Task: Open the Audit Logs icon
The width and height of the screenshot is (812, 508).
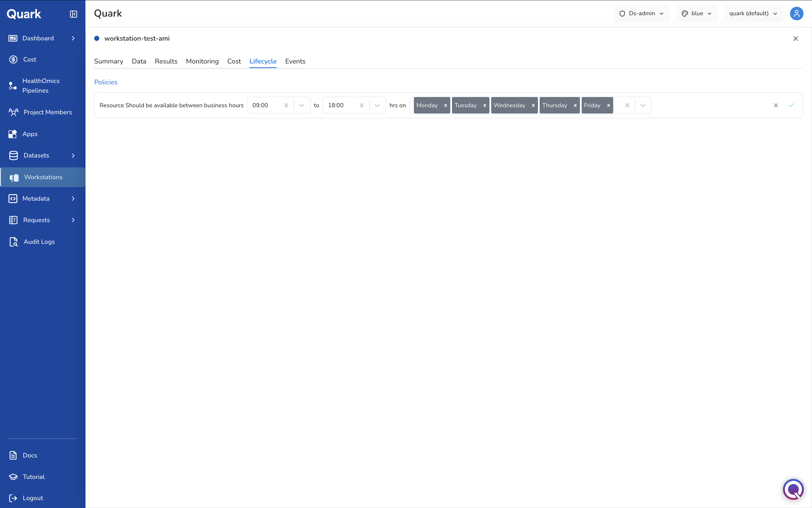Action: (14, 242)
